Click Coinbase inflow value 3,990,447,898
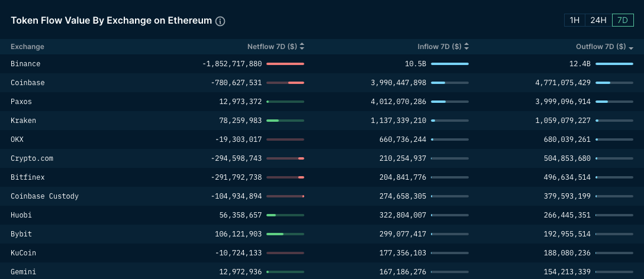Viewport: 644px width, 279px height. [398, 83]
